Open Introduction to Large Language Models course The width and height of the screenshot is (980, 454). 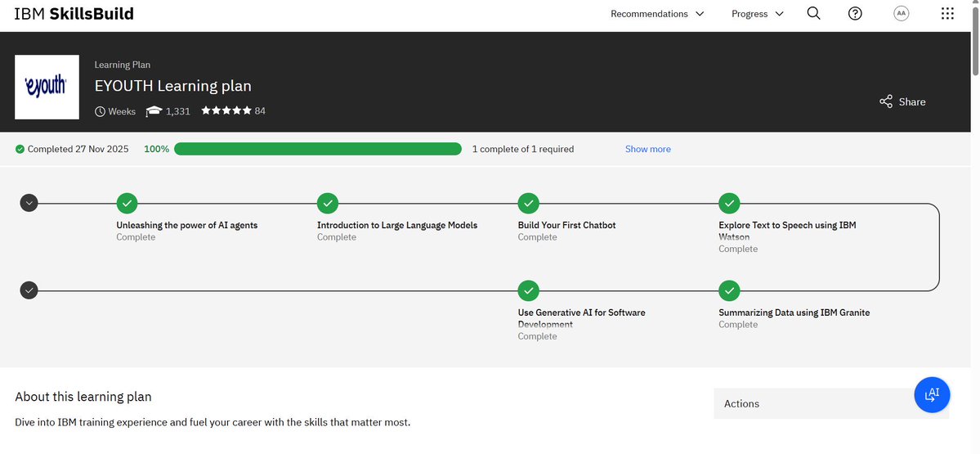pos(397,225)
